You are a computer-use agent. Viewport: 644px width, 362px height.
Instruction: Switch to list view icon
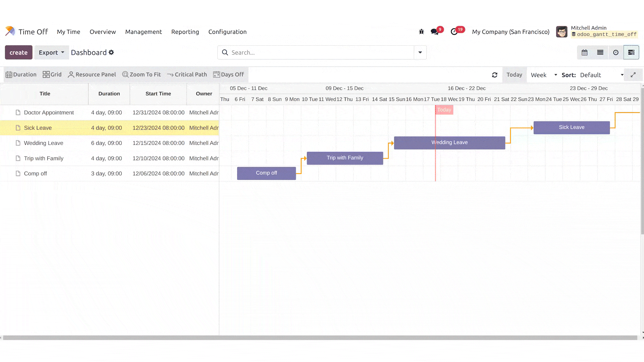coord(600,53)
